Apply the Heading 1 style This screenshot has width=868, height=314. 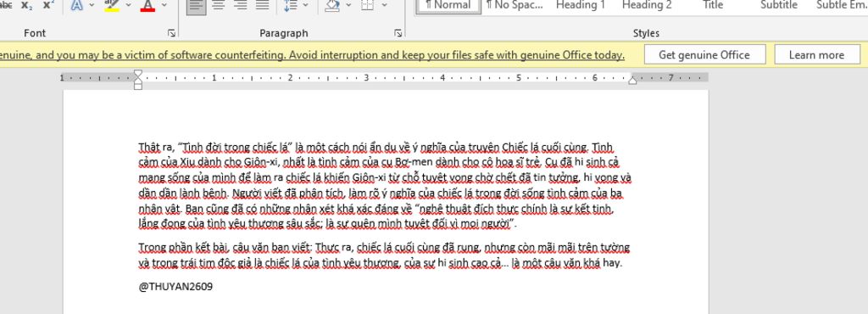click(x=580, y=6)
